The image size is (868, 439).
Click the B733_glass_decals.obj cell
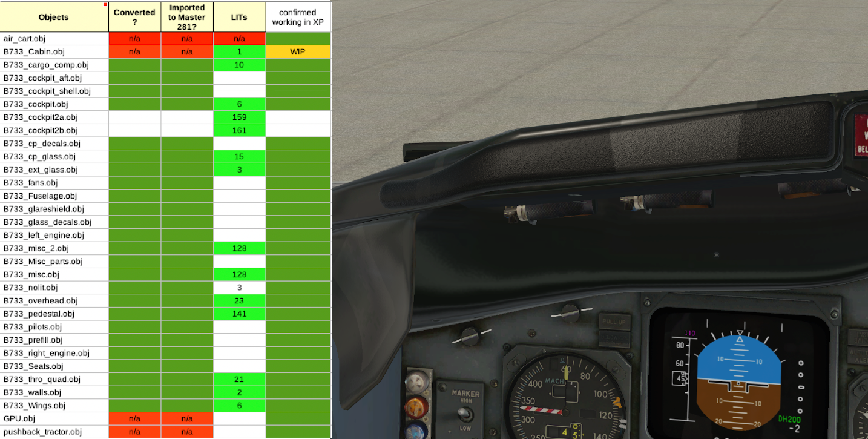(54, 222)
